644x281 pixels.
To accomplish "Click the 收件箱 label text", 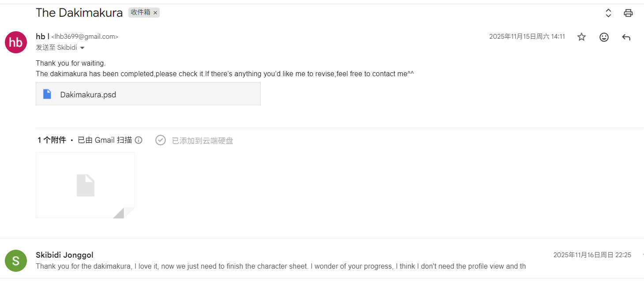I will click(140, 13).
